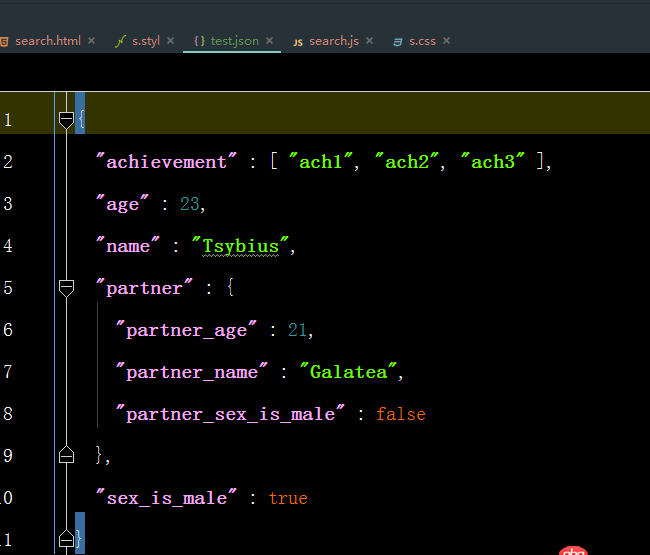Click the "Galatea" string value
This screenshot has height=555, width=650.
pos(349,372)
